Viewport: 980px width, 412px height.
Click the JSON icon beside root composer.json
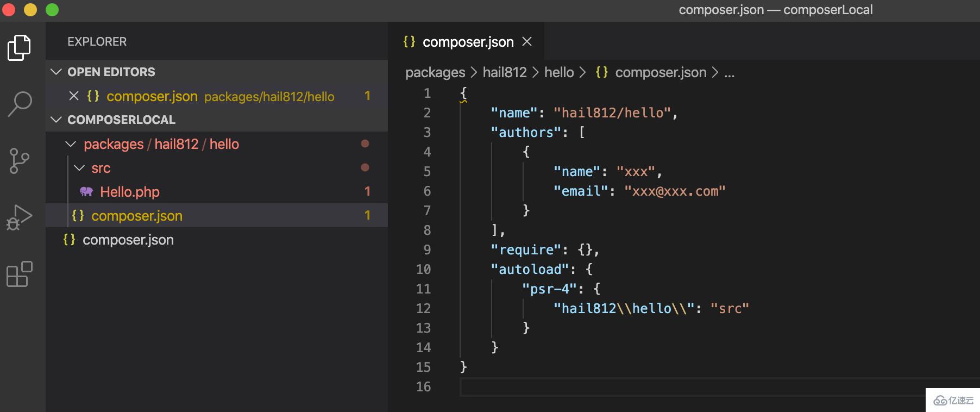click(x=69, y=239)
